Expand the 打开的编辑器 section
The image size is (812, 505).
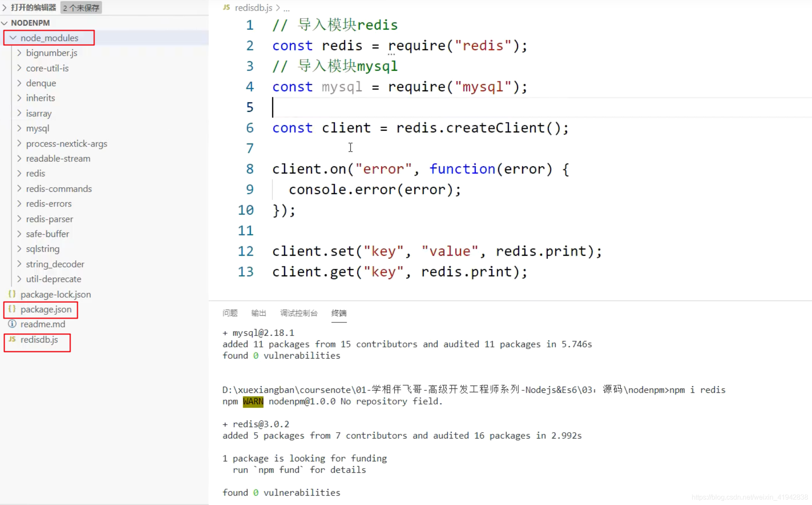click(5, 7)
